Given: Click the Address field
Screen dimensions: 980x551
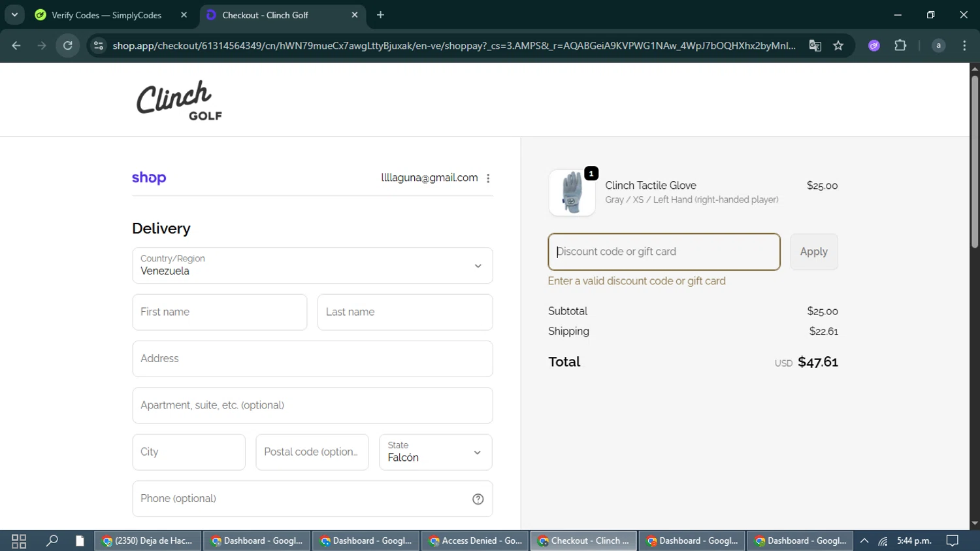Looking at the screenshot, I should (x=312, y=359).
